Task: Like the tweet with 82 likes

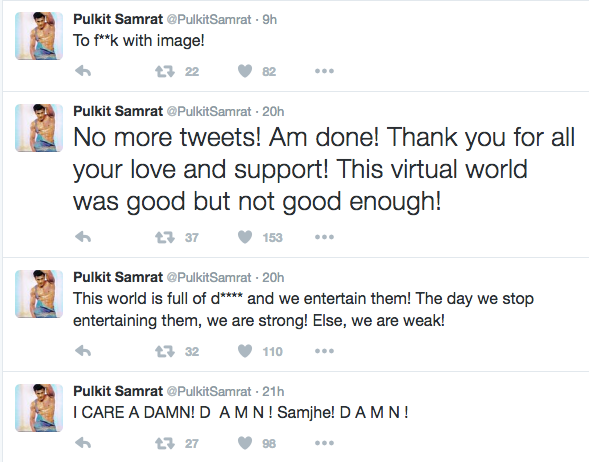Action: pos(245,71)
